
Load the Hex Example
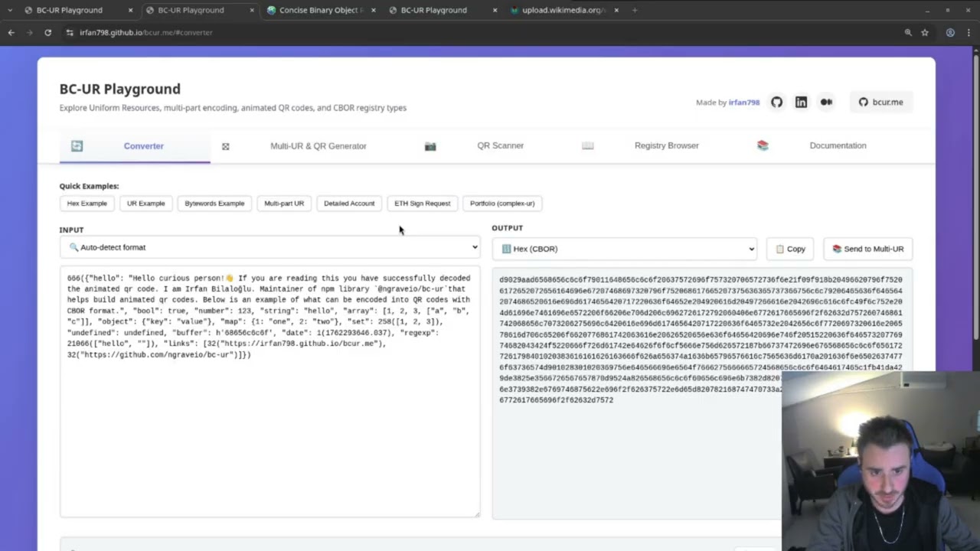pos(87,204)
